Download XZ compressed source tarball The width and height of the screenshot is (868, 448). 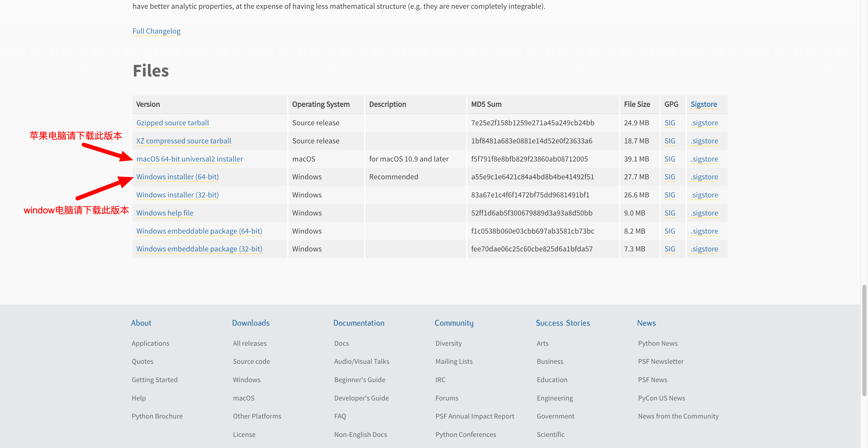(x=184, y=141)
